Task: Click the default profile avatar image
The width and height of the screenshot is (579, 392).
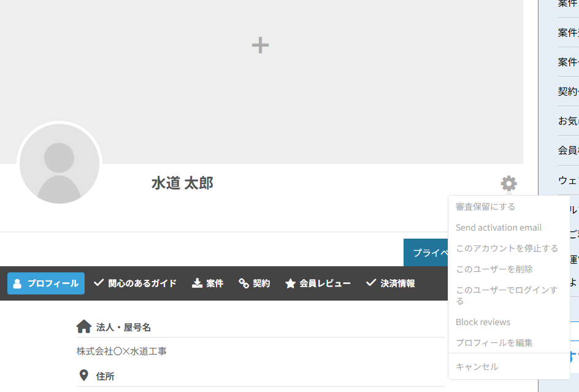Action: tap(59, 164)
